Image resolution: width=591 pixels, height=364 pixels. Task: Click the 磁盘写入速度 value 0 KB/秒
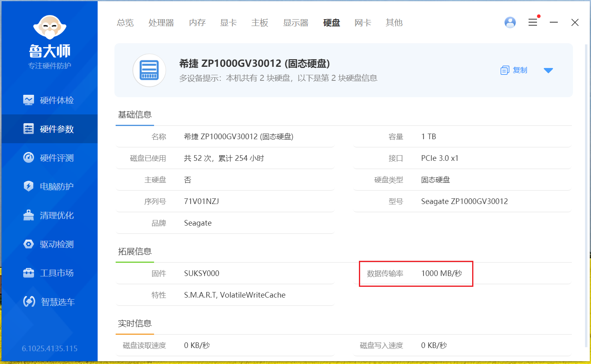pyautogui.click(x=434, y=346)
